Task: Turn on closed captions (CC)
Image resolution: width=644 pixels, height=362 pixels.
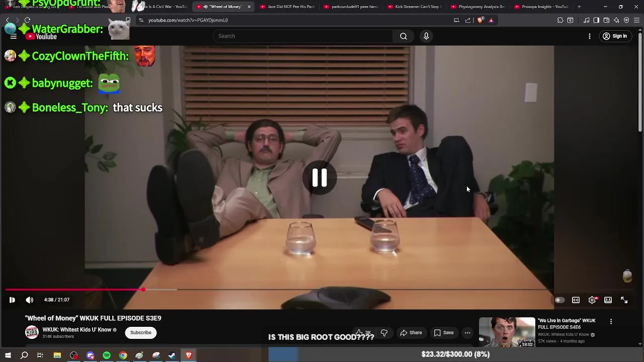Action: click(x=576, y=300)
